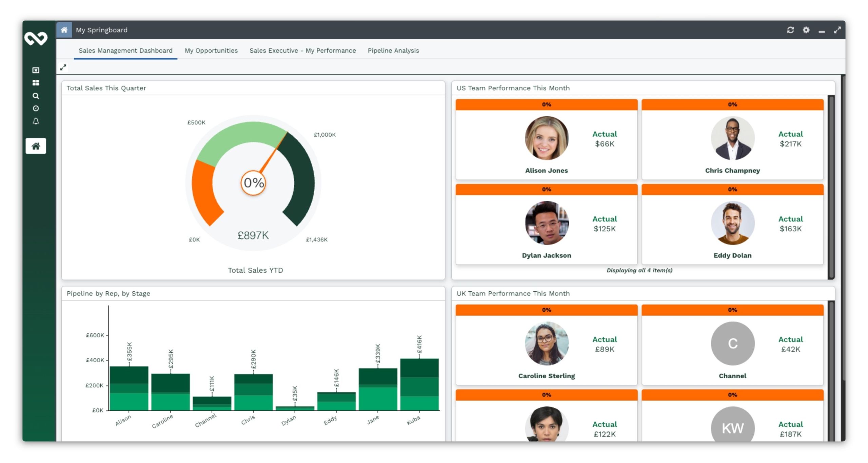Viewport: 868px width, 463px height.
Task: Click Alison Jones profile photo
Action: [546, 138]
